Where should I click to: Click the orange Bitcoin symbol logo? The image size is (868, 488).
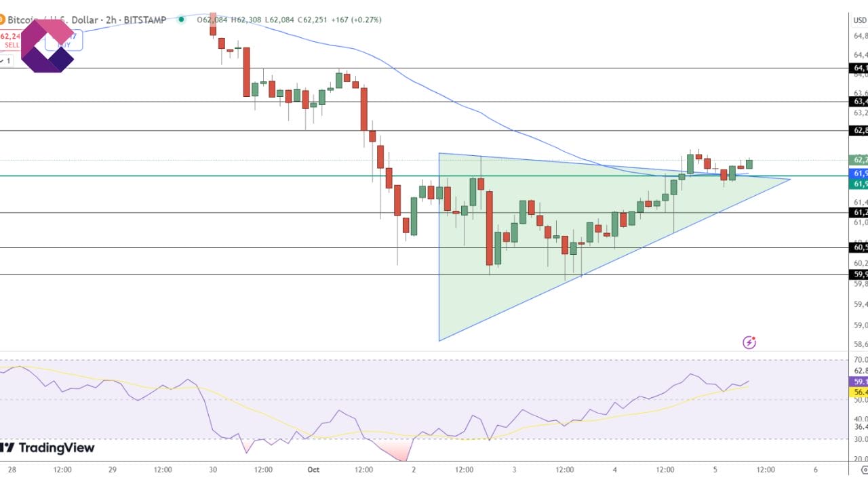3,20
